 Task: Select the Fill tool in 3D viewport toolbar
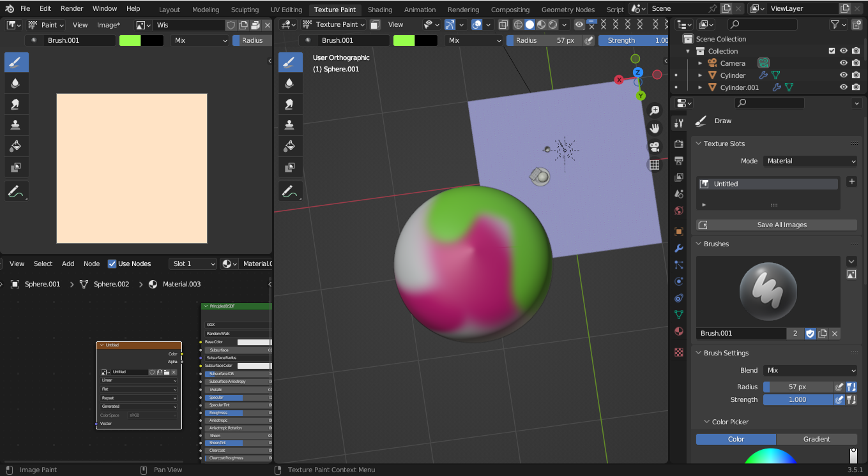point(290,147)
